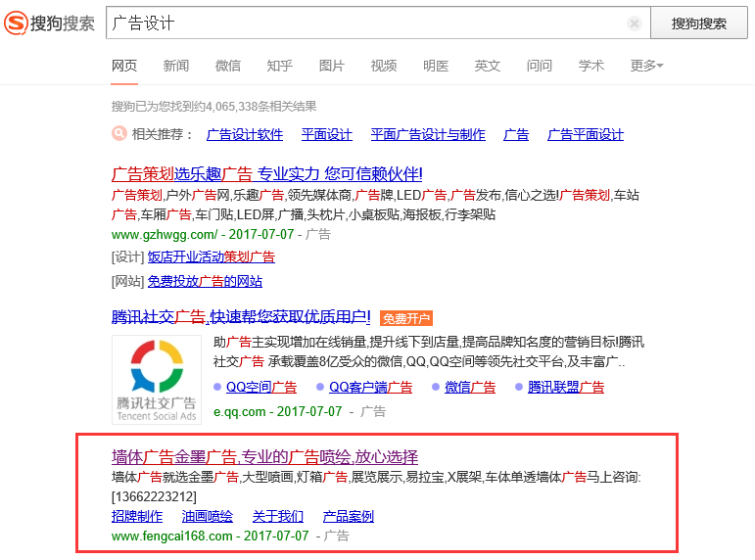Screen dimensions: 755x560
Task: Click the Tencent Social Ads logo thumbnail
Action: tap(157, 380)
